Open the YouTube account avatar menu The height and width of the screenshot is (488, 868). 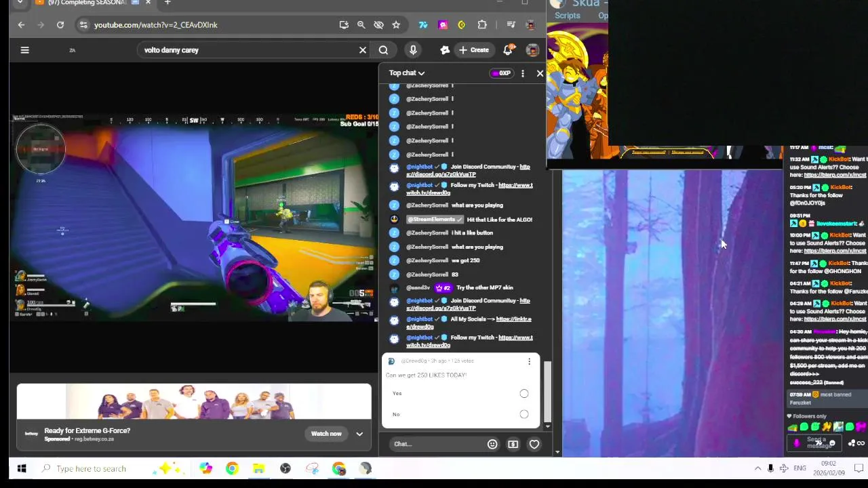coord(532,50)
